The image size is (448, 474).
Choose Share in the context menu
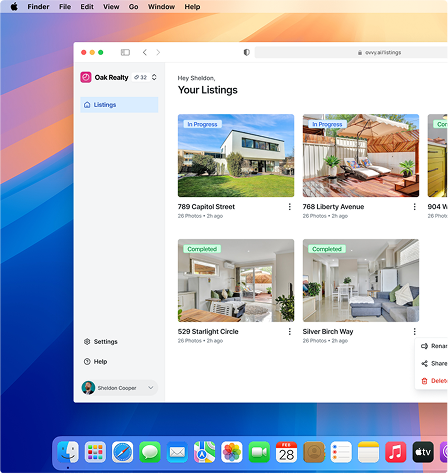433,363
